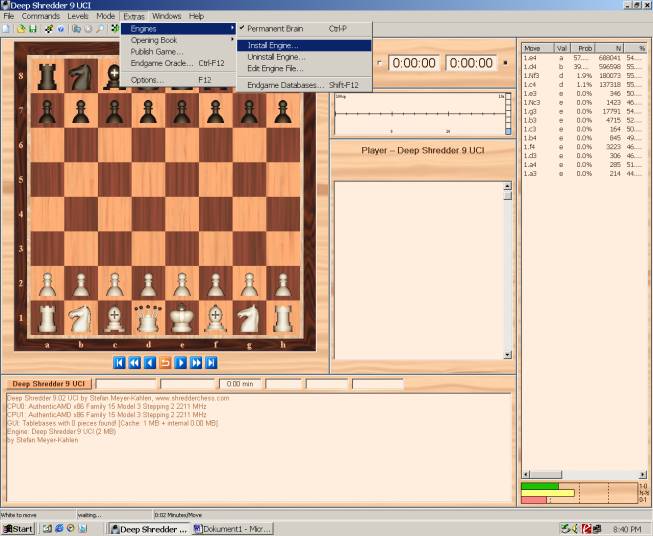Choose Uninstall Engine from the submenu
The width and height of the screenshot is (653, 536).
coord(304,57)
